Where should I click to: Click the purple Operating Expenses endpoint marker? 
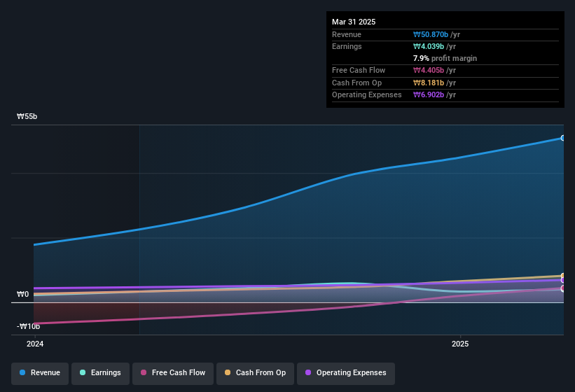point(563,280)
